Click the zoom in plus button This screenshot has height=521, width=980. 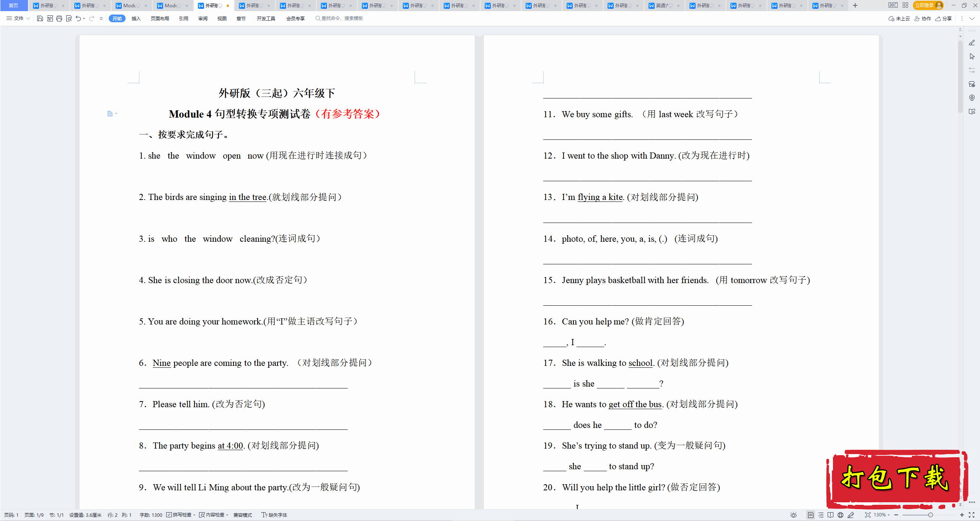[962, 515]
